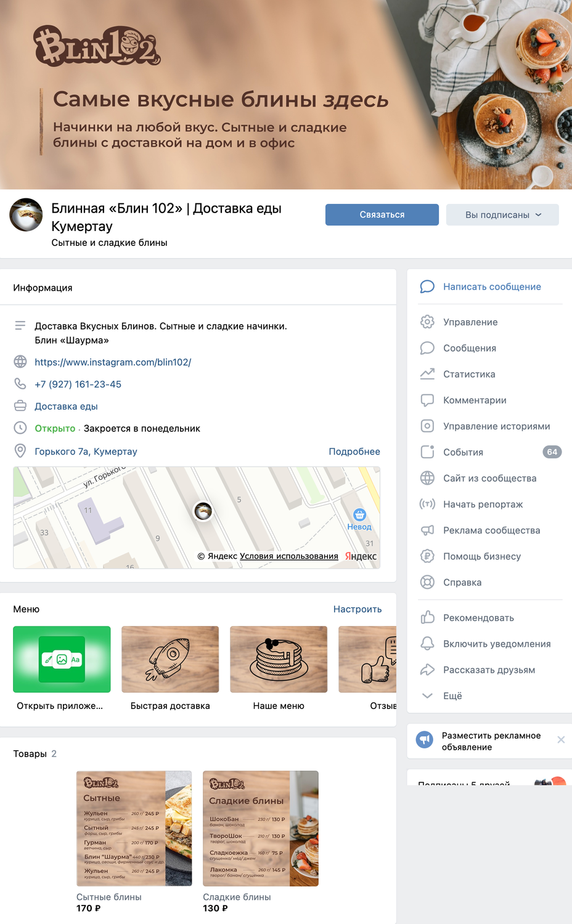Click the Справка lifebuoy icon
Image resolution: width=572 pixels, height=924 pixels.
(x=427, y=582)
